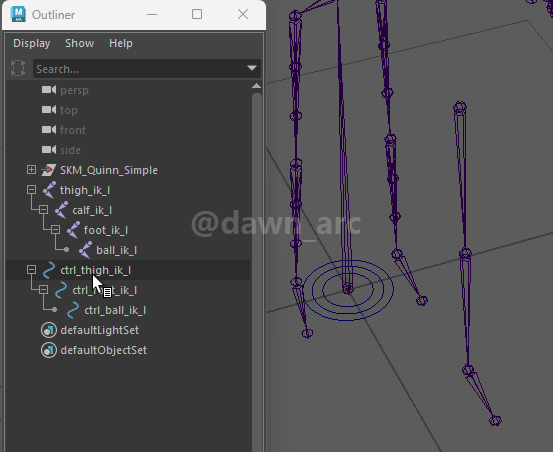Image resolution: width=553 pixels, height=452 pixels.
Task: Select the thigh_ik_l joint
Action: click(85, 190)
